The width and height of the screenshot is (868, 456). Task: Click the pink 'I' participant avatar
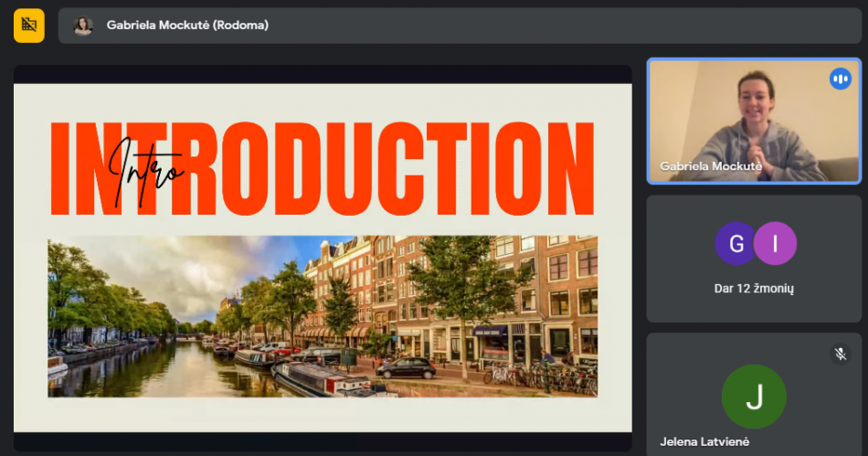tap(775, 243)
